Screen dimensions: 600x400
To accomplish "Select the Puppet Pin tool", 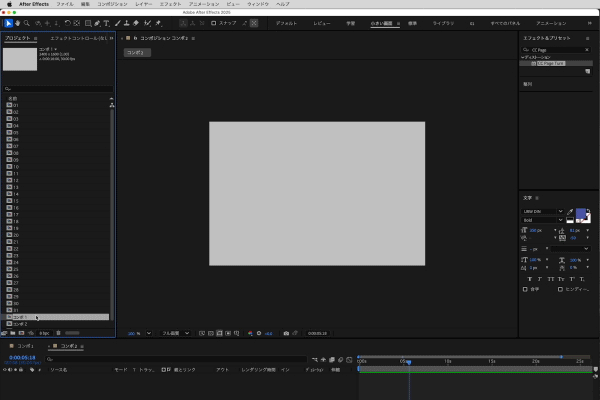I will pos(158,23).
